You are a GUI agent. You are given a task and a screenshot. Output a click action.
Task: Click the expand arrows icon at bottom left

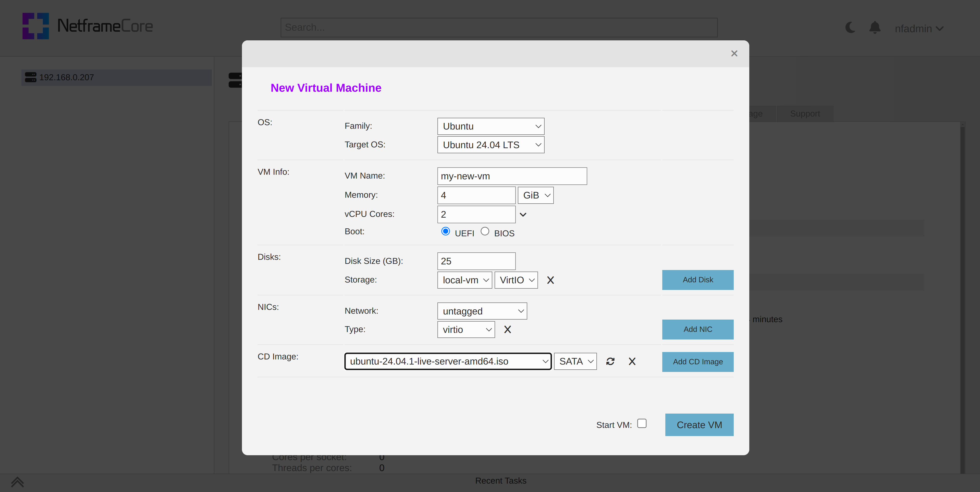click(18, 482)
